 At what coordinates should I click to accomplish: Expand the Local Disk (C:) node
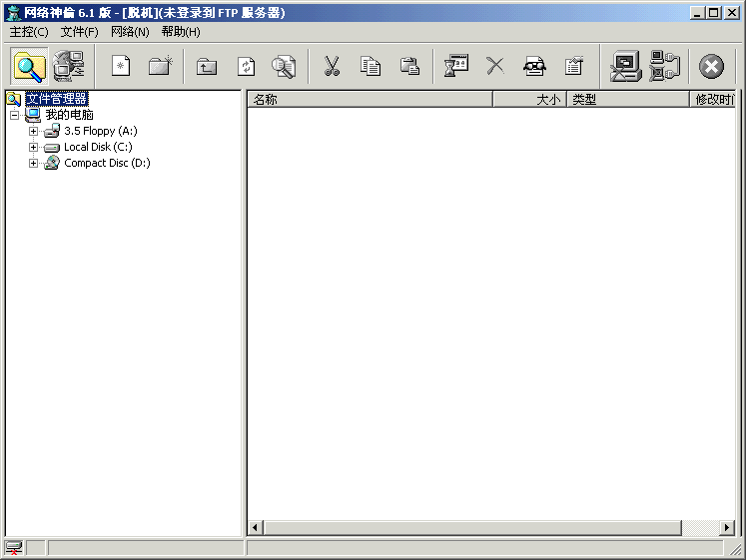(33, 147)
